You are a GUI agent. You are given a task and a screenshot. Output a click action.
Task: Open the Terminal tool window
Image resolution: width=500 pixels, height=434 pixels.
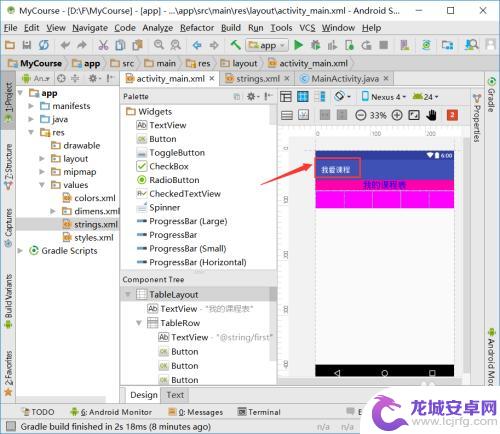tap(259, 412)
